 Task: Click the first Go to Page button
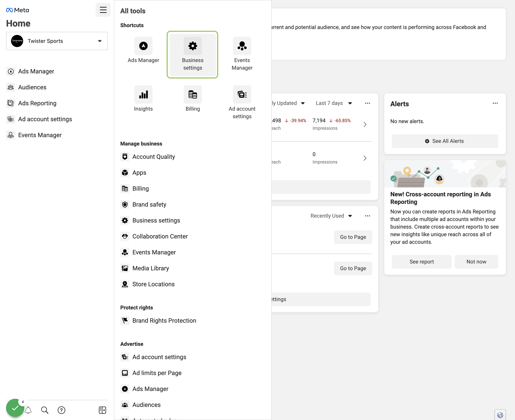pos(353,237)
